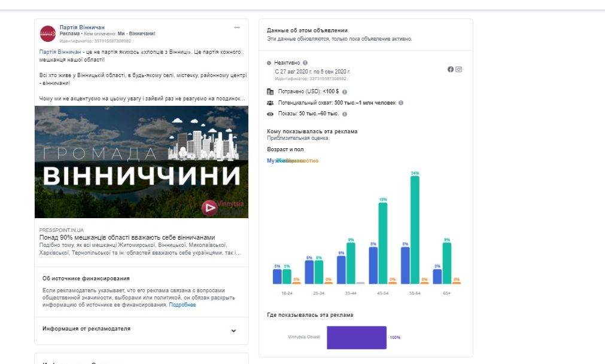
Task: Click the Партія Вінничан profile avatar
Action: pyautogui.click(x=48, y=33)
